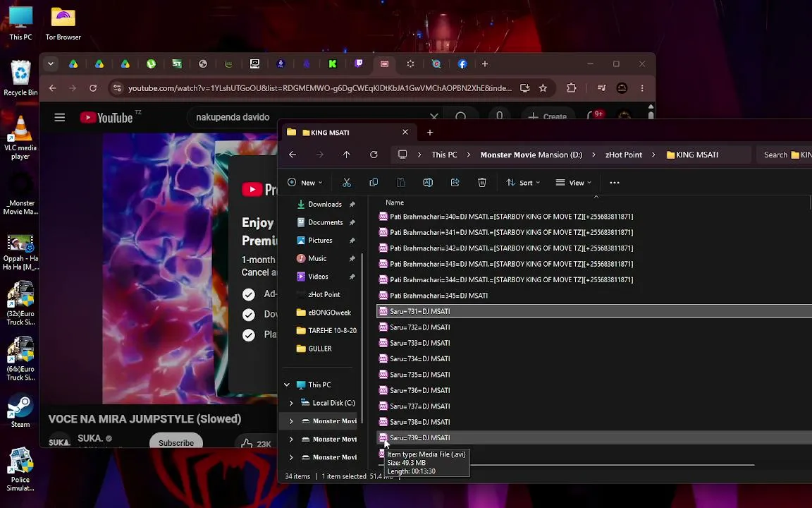Click the File Explorer Rename icon
The width and height of the screenshot is (812, 508).
[x=428, y=183]
